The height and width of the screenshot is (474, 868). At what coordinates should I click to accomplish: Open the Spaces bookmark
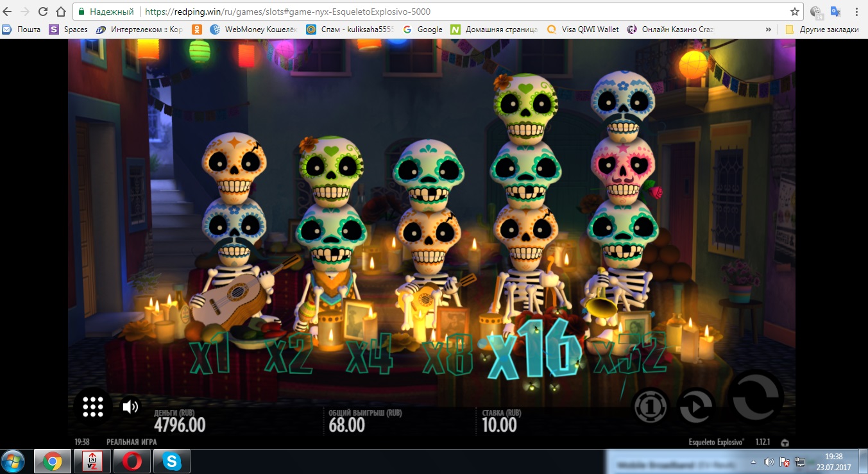(69, 30)
